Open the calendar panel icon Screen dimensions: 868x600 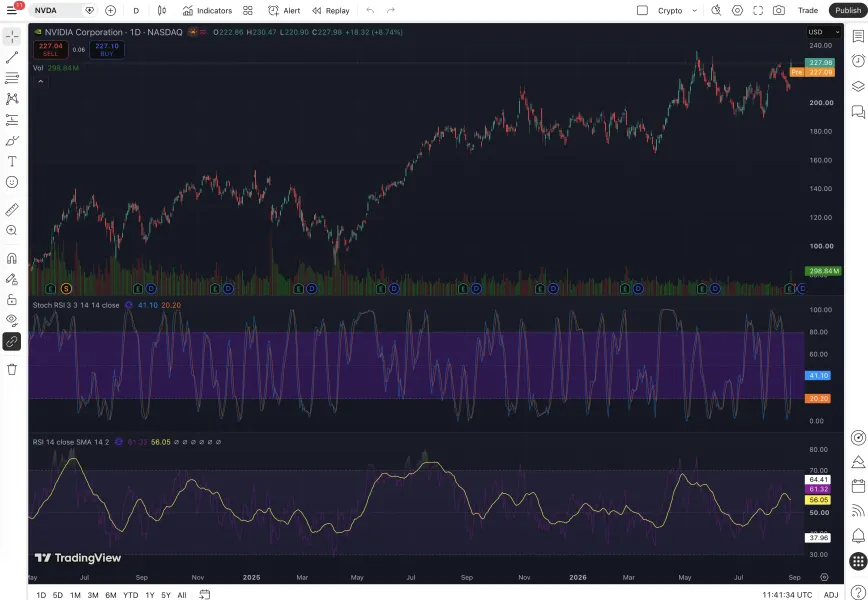point(858,486)
